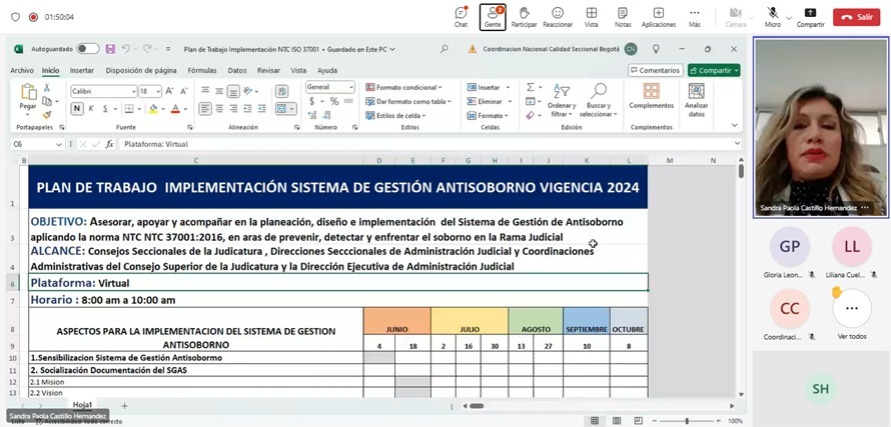Decrease indent in Alineación group

coord(248,108)
